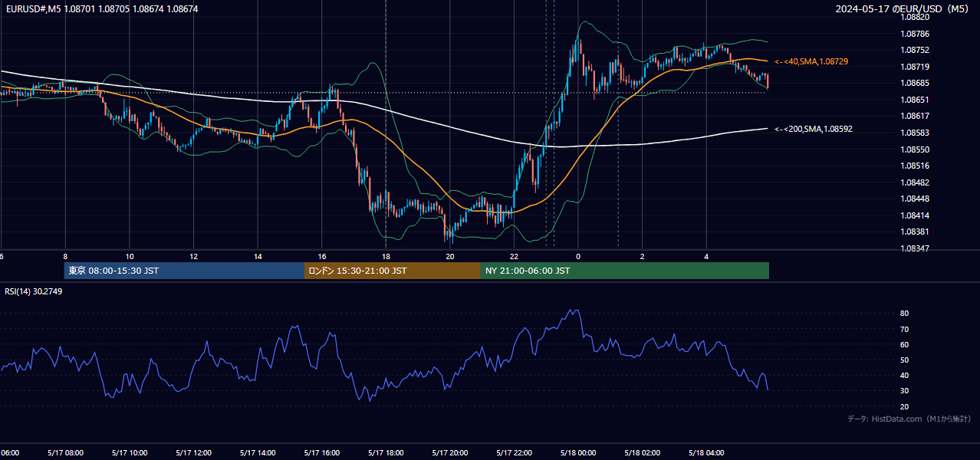Click RSI scale level 60
The width and height of the screenshot is (980, 460).
point(905,345)
